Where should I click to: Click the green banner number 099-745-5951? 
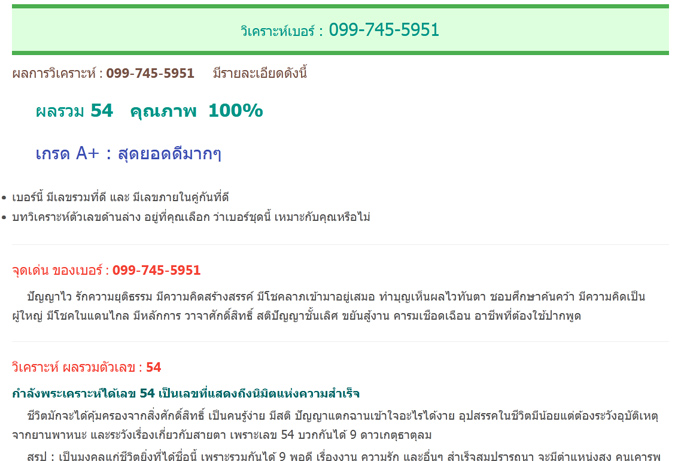coord(384,30)
